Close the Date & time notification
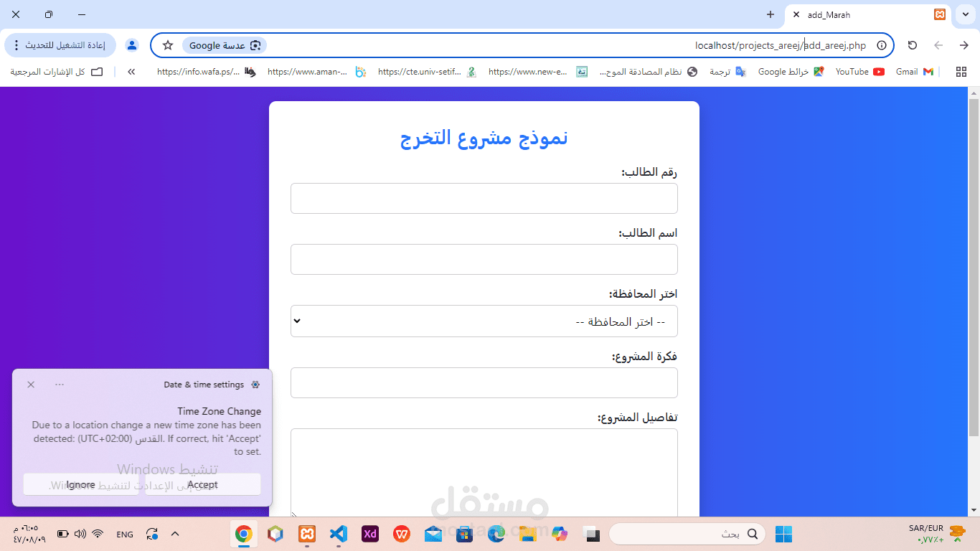Screen dimensions: 980x551 [x=31, y=385]
